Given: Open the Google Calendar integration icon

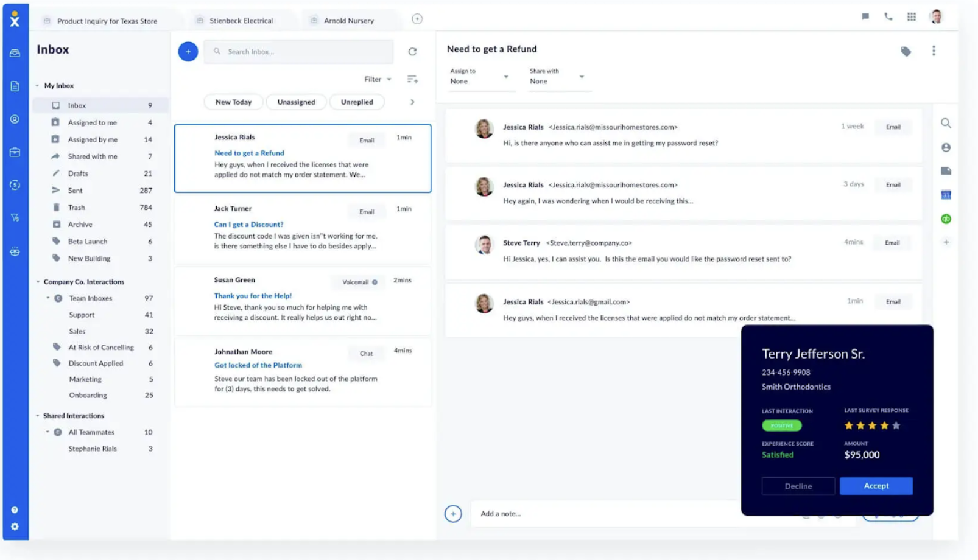Looking at the screenshot, I should 946,195.
